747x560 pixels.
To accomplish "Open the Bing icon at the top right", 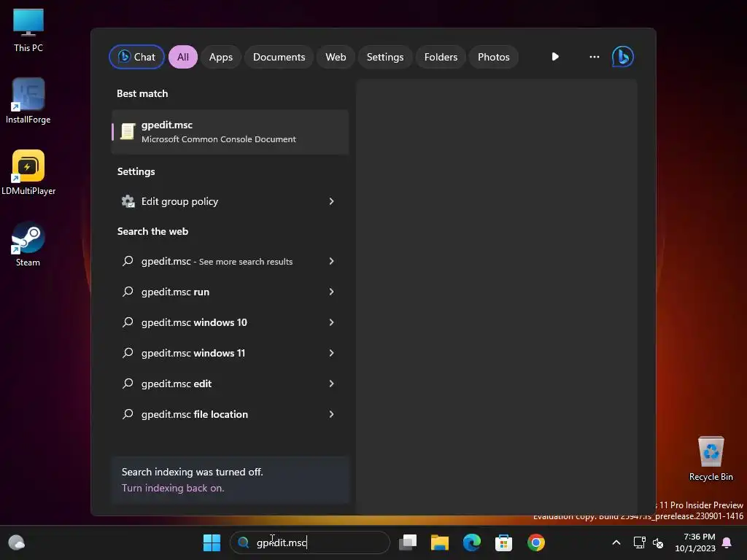I will pos(623,57).
